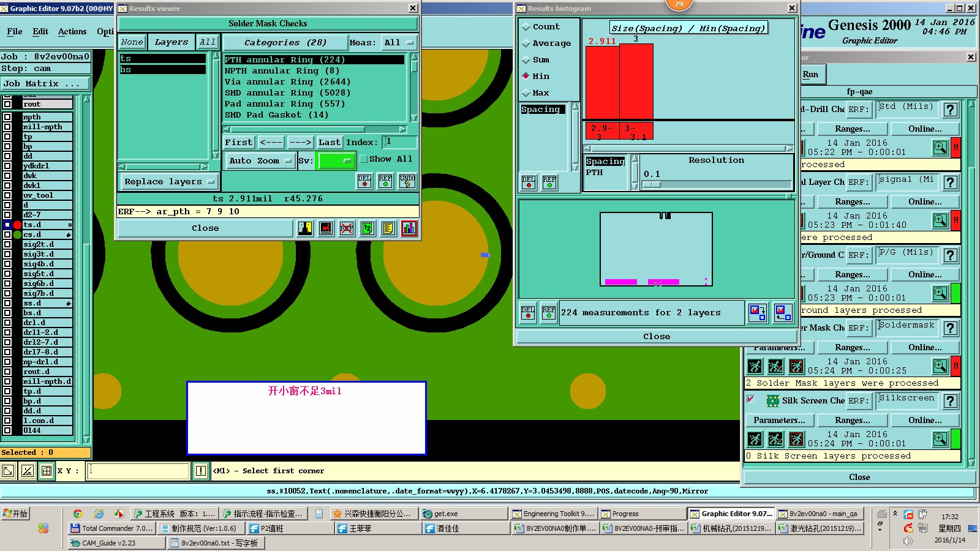Close the Results viewer with Close button

[x=205, y=228]
